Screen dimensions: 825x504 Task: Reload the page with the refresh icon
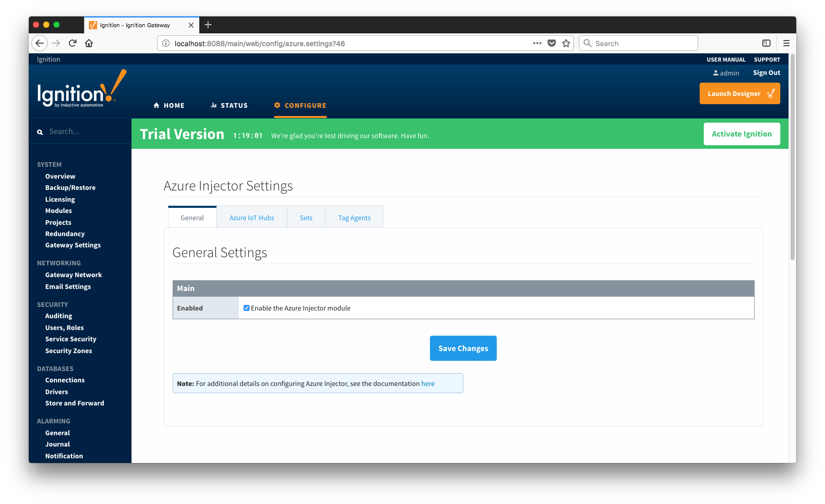(x=72, y=43)
